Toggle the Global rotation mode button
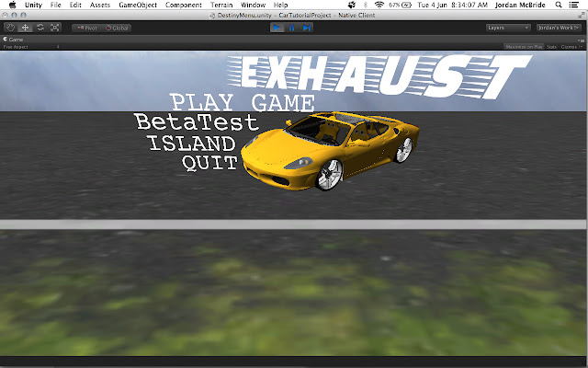The width and height of the screenshot is (588, 368). [x=117, y=28]
